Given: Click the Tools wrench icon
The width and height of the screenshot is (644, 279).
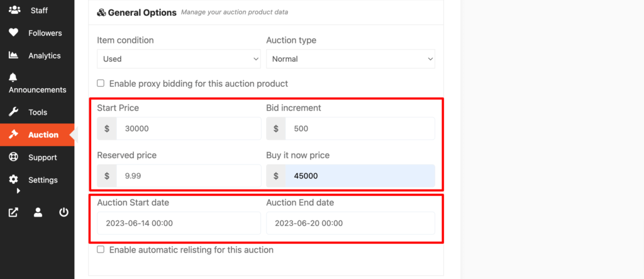Looking at the screenshot, I should pos(13,112).
